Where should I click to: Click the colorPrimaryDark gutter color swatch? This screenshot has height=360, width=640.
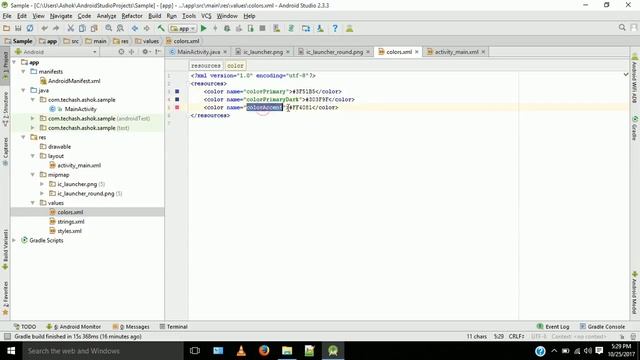pos(177,99)
